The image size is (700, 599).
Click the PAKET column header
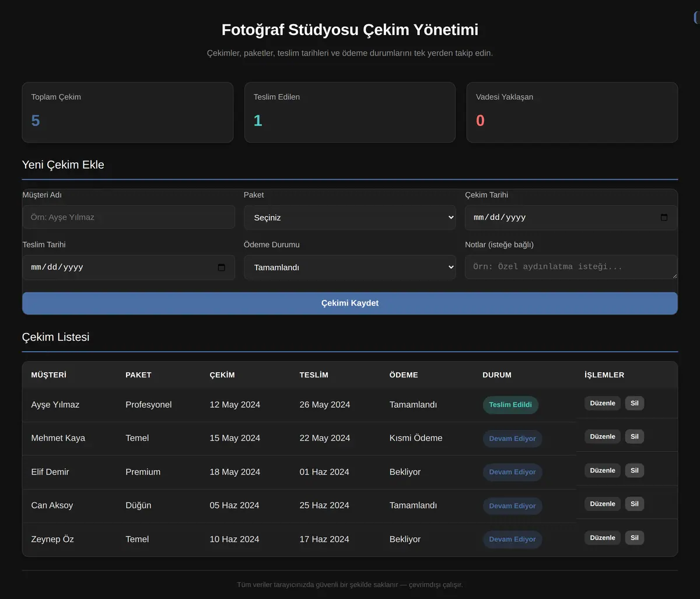tap(138, 375)
